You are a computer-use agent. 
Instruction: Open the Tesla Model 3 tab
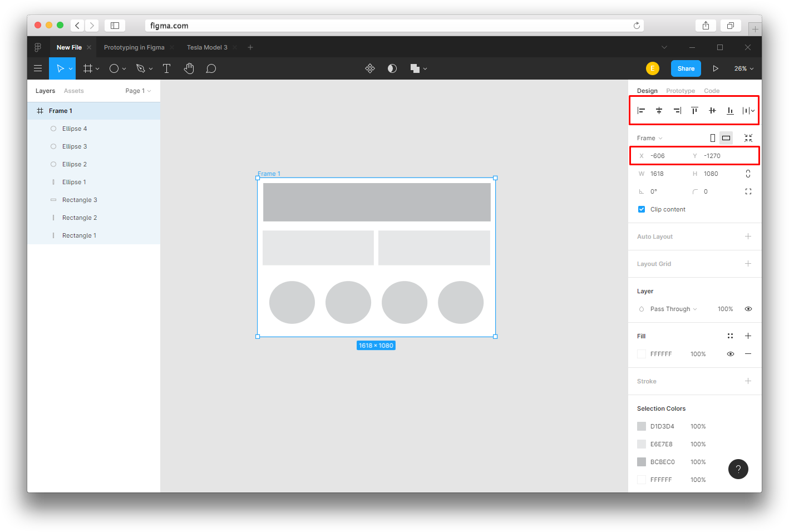(207, 47)
